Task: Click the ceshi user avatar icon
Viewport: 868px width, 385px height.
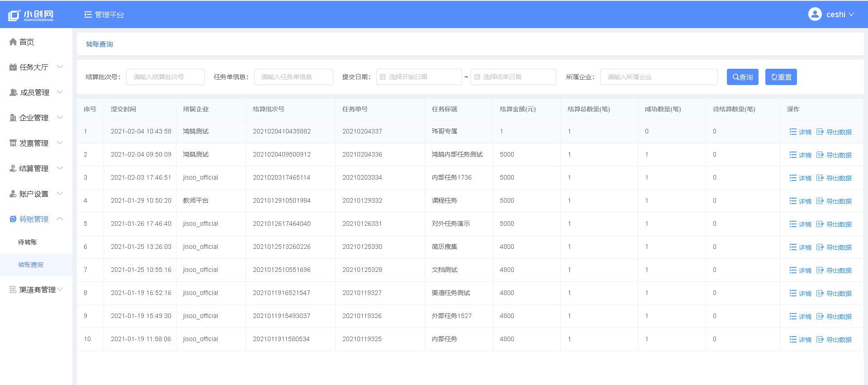Action: coord(815,14)
